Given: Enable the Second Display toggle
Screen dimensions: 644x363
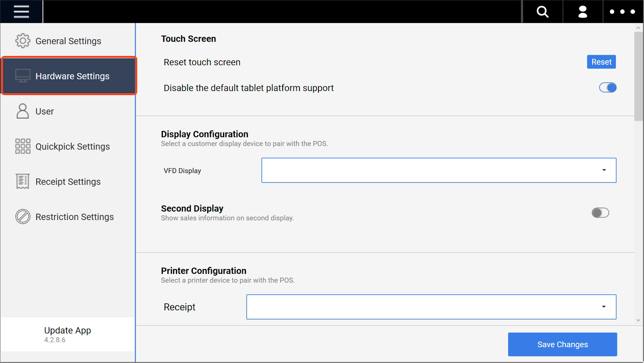Looking at the screenshot, I should tap(600, 213).
